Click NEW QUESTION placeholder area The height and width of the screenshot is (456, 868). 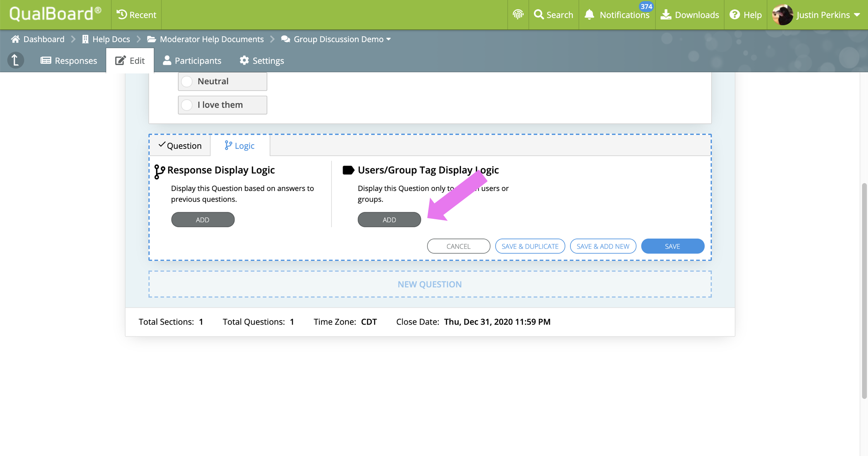coord(430,284)
